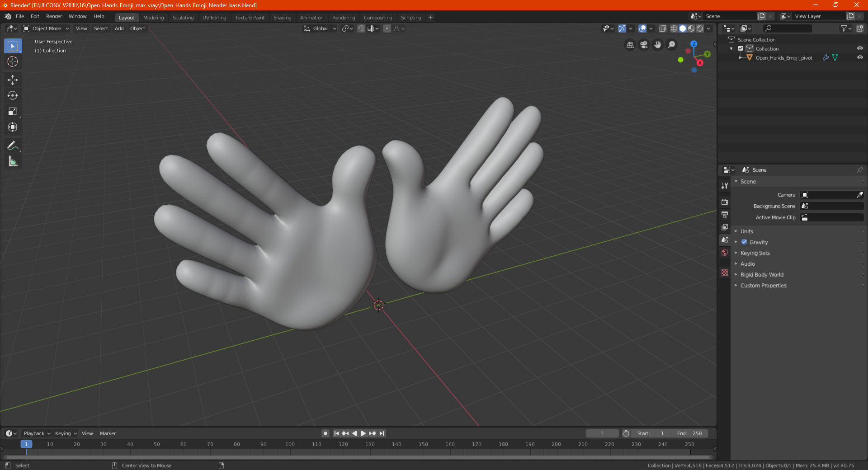868x470 pixels.
Task: Switch to wireframe shading mode
Action: (674, 28)
